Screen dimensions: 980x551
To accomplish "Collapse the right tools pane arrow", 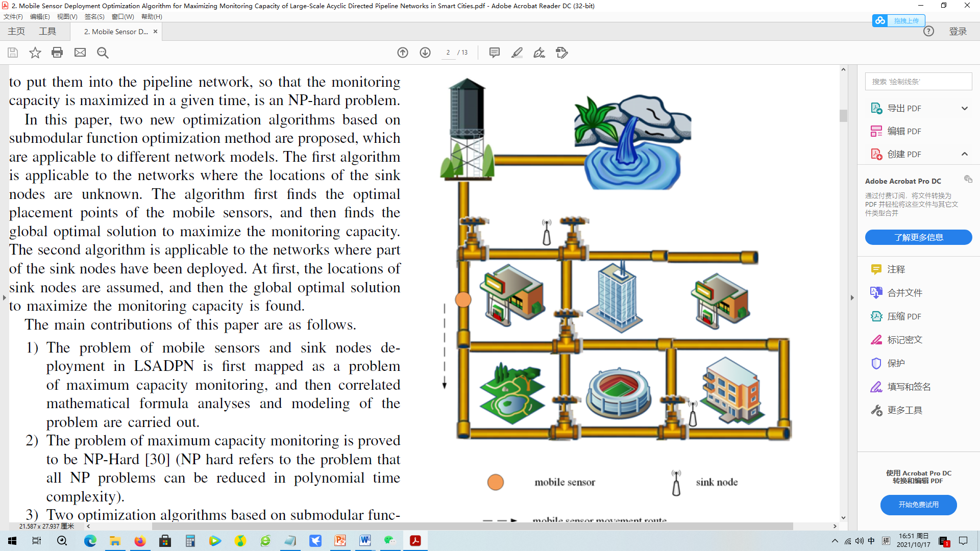I will click(852, 297).
